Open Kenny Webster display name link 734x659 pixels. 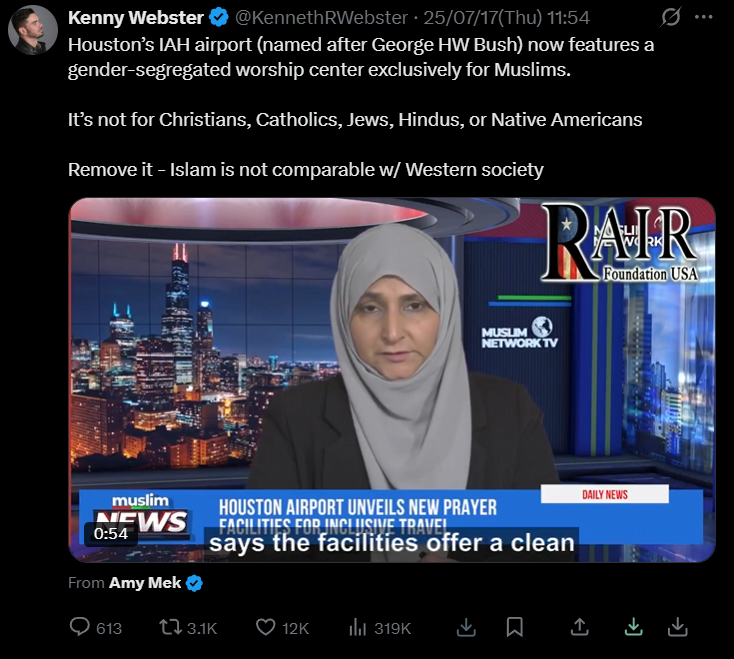(x=136, y=18)
